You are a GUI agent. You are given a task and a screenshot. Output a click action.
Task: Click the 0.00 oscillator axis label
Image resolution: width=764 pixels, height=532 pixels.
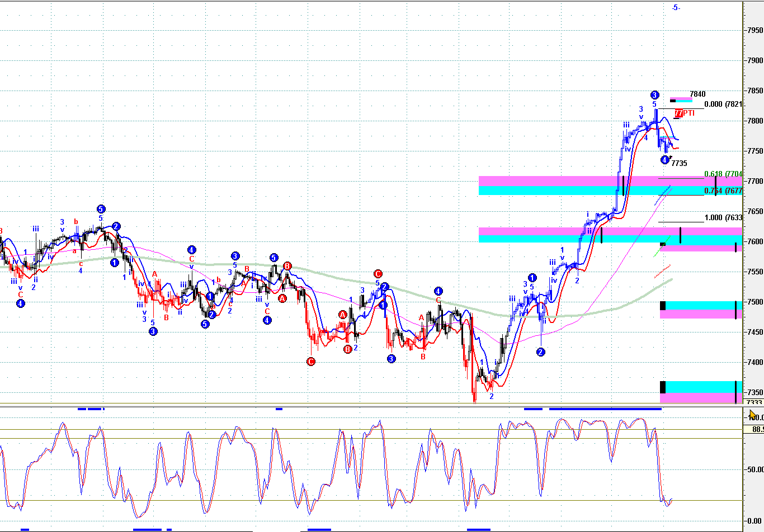click(x=755, y=521)
